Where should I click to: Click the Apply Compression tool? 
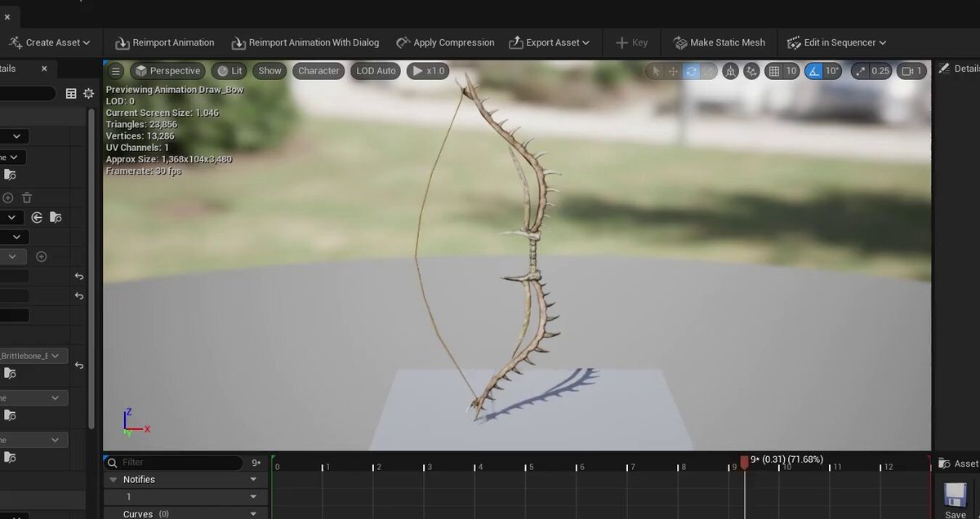pyautogui.click(x=444, y=42)
